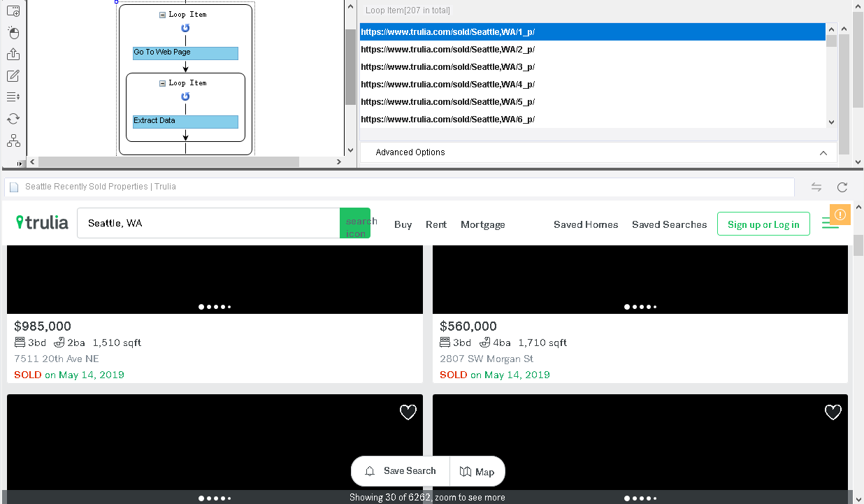Viewport: 864px width, 504px height.
Task: Click the green search icon button
Action: coord(355,223)
